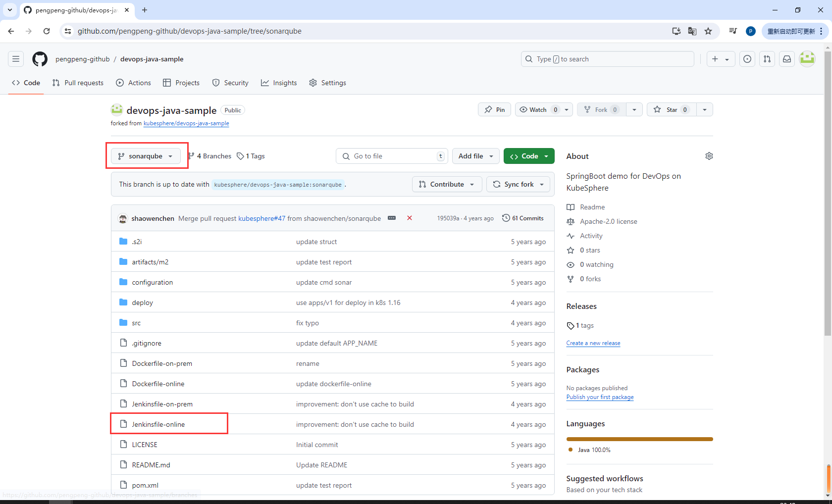The width and height of the screenshot is (832, 504).
Task: Open the Insights tab
Action: click(279, 83)
